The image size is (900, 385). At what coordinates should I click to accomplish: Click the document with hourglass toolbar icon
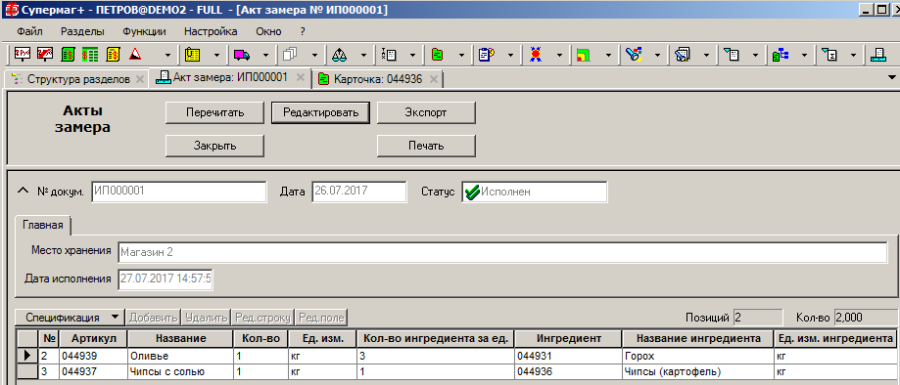pyautogui.click(x=829, y=55)
